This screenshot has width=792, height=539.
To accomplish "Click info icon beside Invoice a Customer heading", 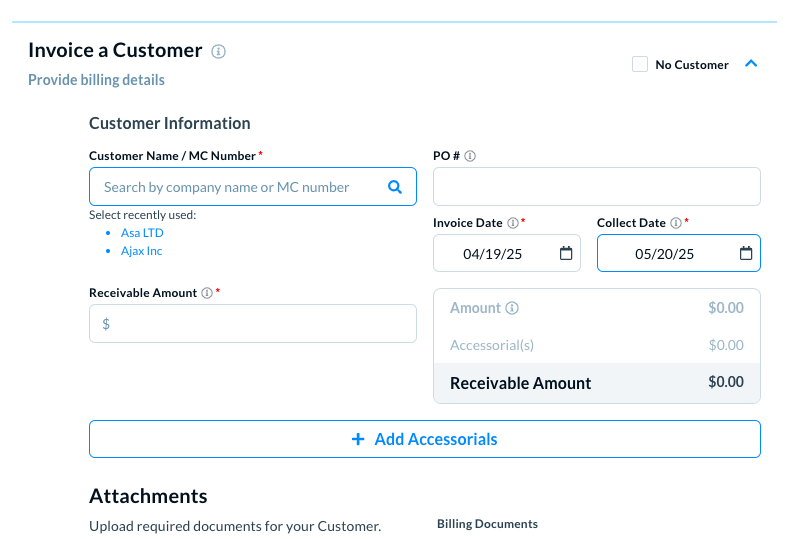I will (219, 51).
